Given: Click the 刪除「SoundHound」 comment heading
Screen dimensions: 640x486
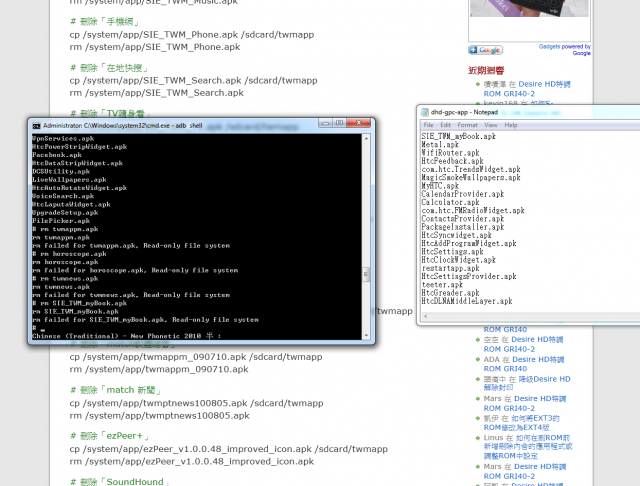Looking at the screenshot, I should (119, 482).
